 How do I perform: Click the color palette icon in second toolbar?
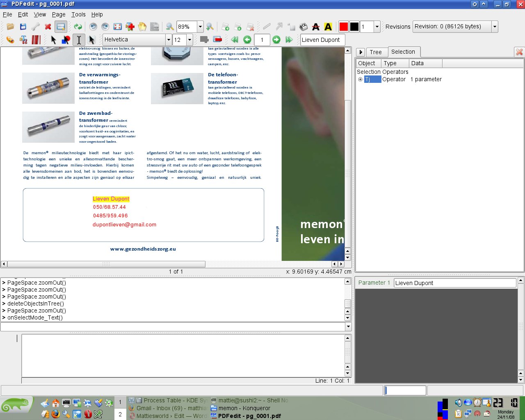(x=11, y=40)
